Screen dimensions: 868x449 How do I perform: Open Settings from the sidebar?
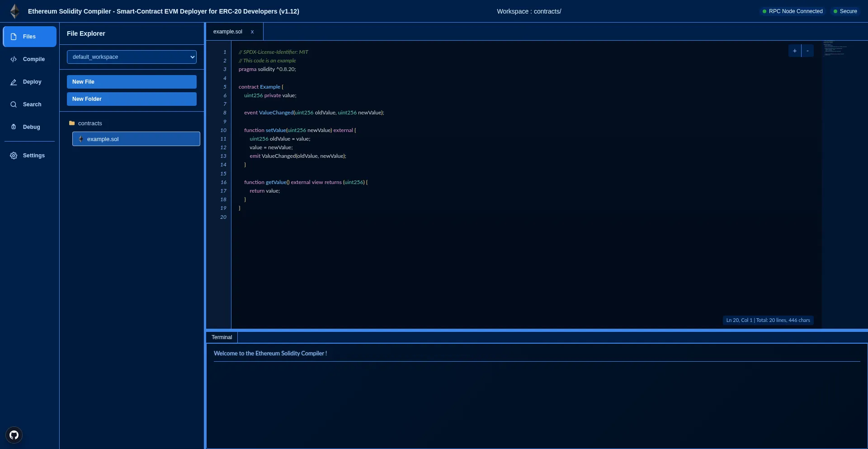pos(30,156)
